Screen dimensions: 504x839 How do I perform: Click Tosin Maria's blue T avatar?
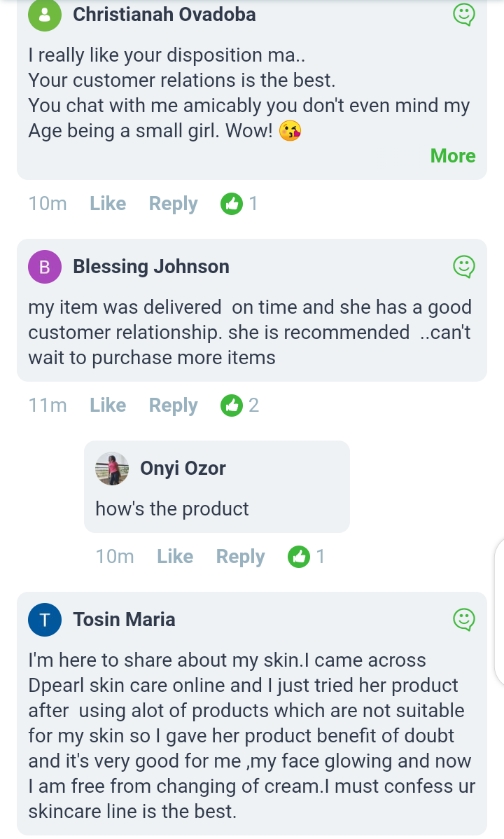pyautogui.click(x=45, y=620)
